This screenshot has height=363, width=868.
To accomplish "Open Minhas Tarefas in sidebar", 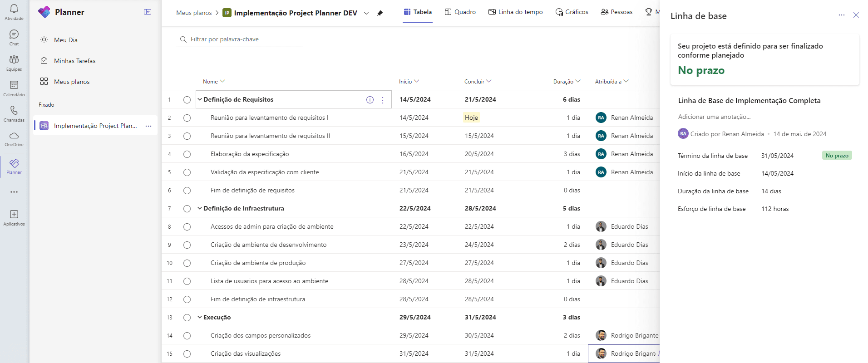I will 74,61.
